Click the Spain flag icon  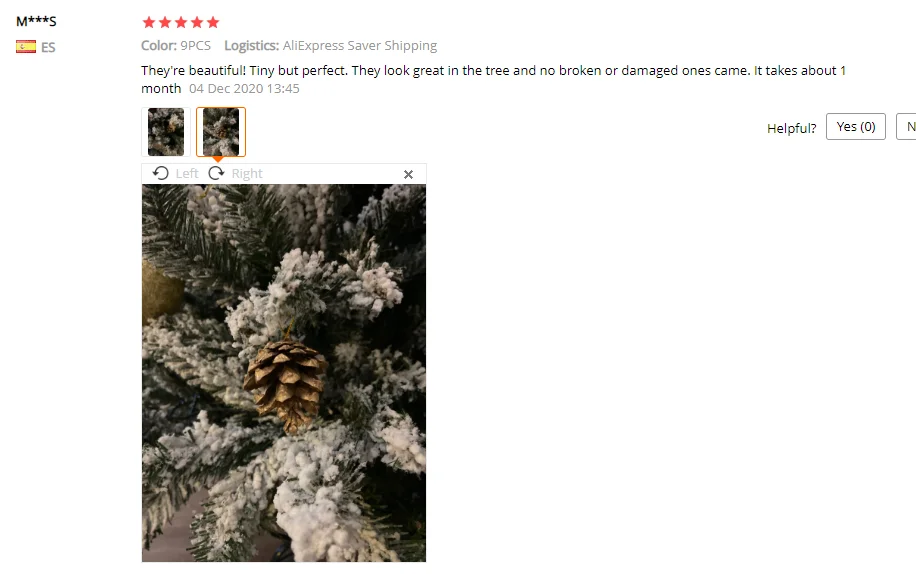(x=26, y=47)
